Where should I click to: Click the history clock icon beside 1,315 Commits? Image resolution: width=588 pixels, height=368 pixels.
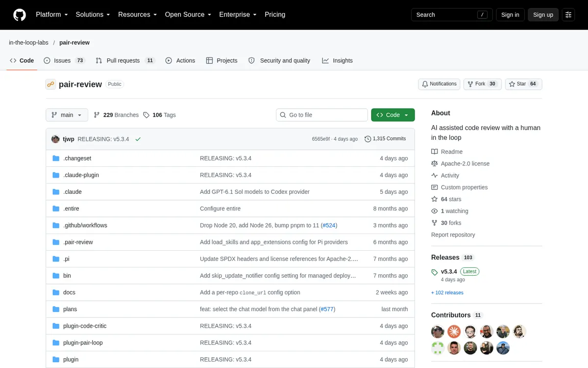[x=368, y=139]
